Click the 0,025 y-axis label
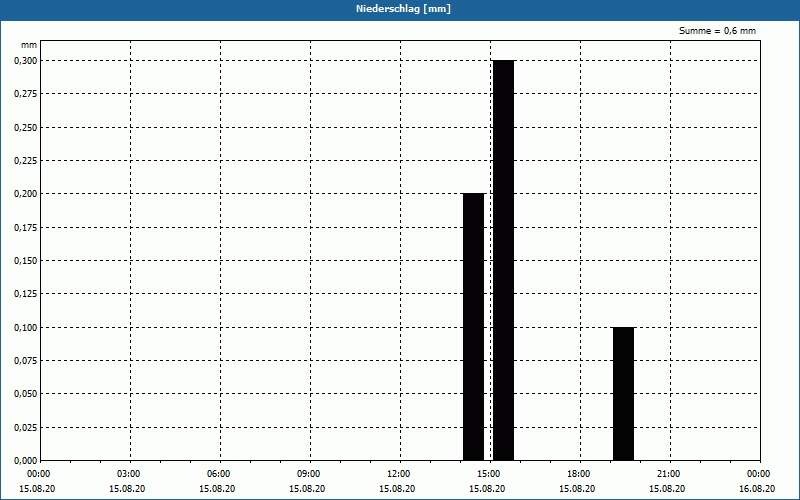Image resolution: width=800 pixels, height=500 pixels. (x=26, y=428)
